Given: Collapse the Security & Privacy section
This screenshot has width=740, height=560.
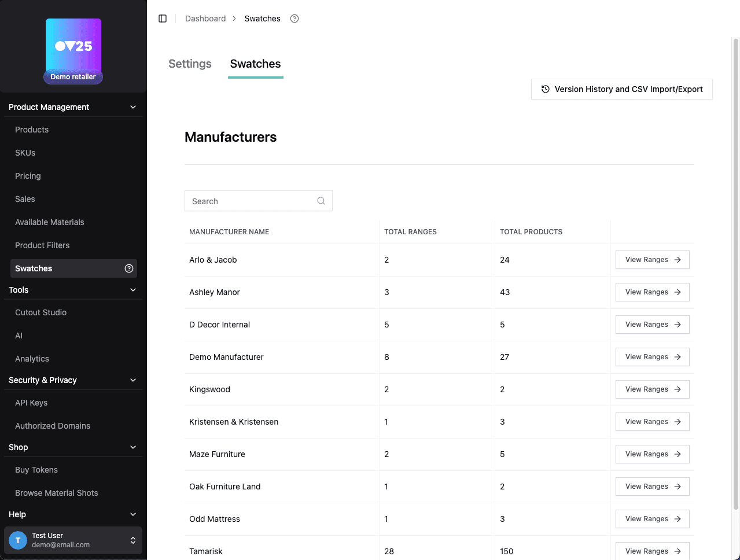Looking at the screenshot, I should coord(133,380).
